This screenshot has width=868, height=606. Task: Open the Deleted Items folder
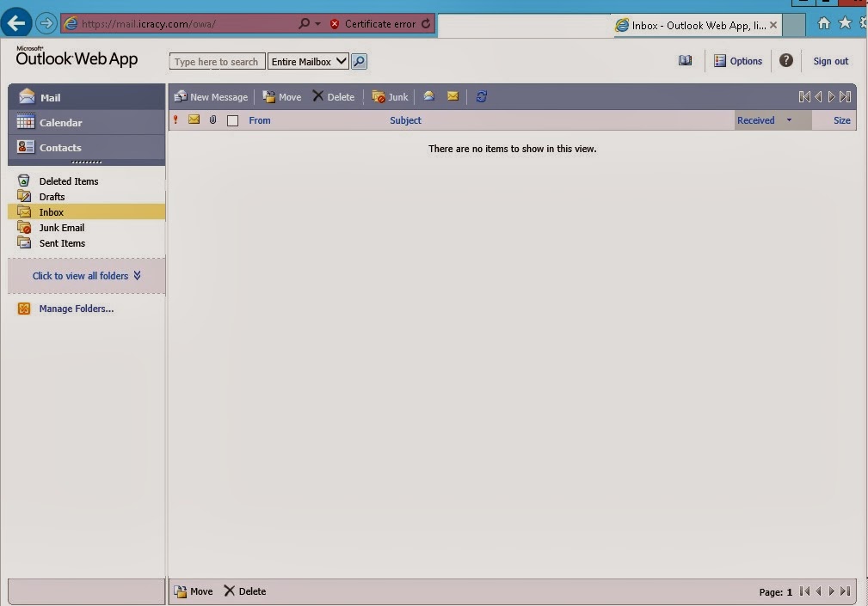[x=86, y=181]
